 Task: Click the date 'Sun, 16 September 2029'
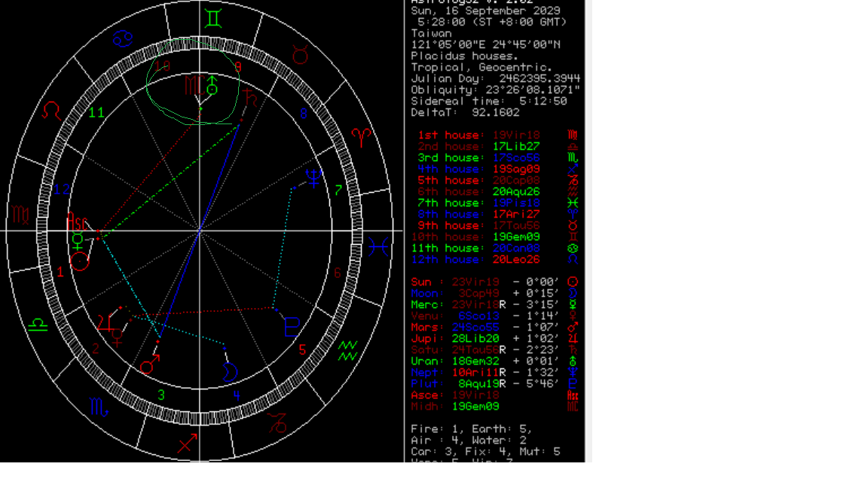tap(485, 11)
